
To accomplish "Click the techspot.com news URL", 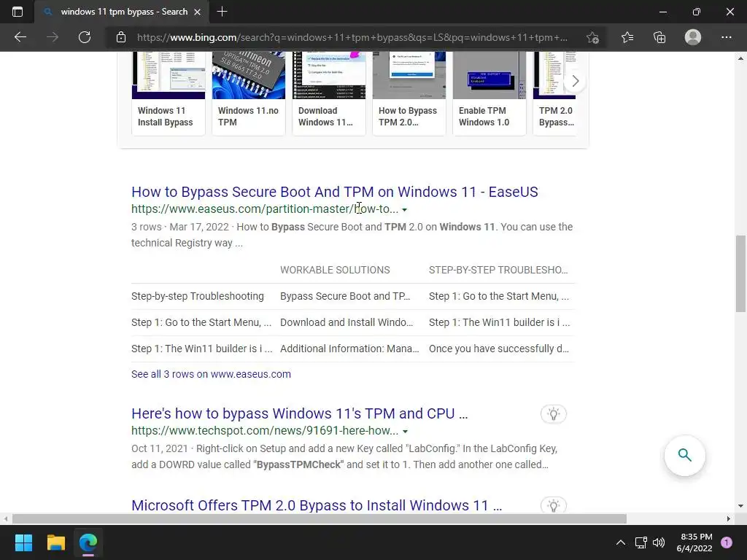I will point(264,430).
